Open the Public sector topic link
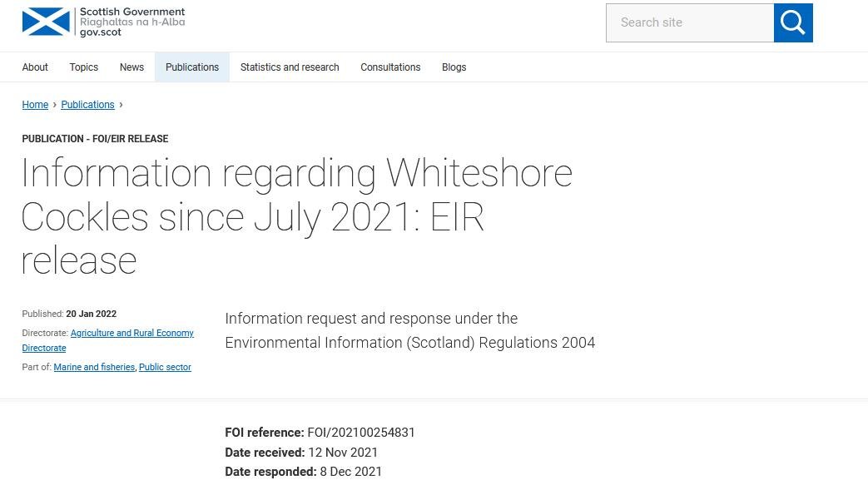Viewport: 868px width, 495px height. point(165,367)
